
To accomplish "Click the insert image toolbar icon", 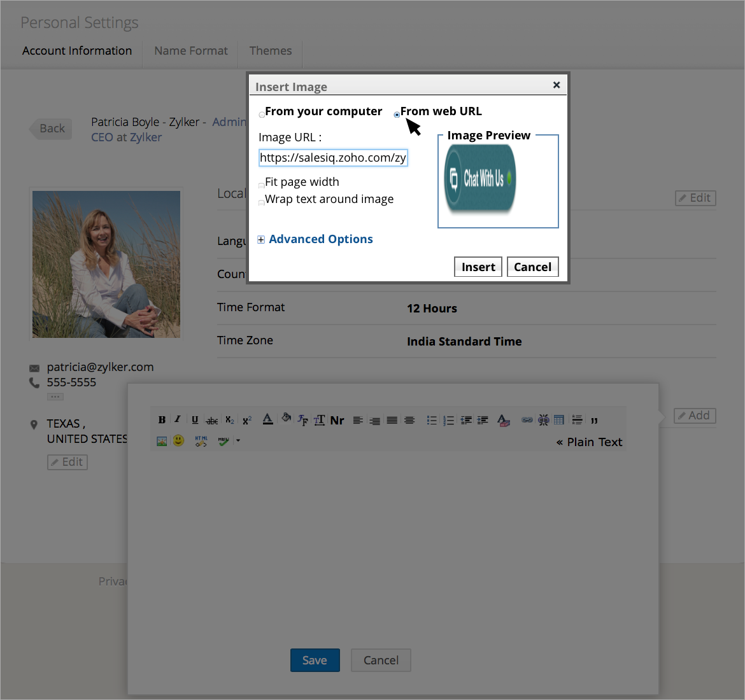I will coord(162,440).
